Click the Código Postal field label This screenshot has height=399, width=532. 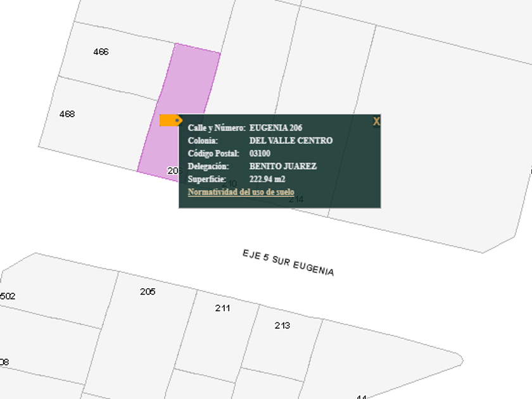click(x=213, y=154)
